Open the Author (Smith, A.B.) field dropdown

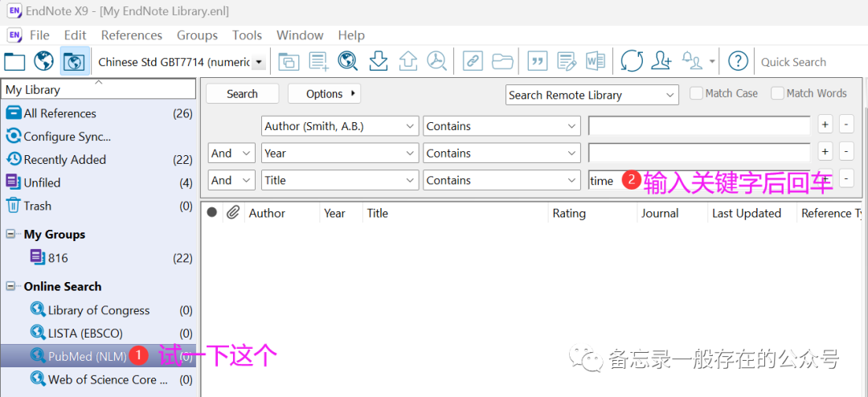click(340, 126)
